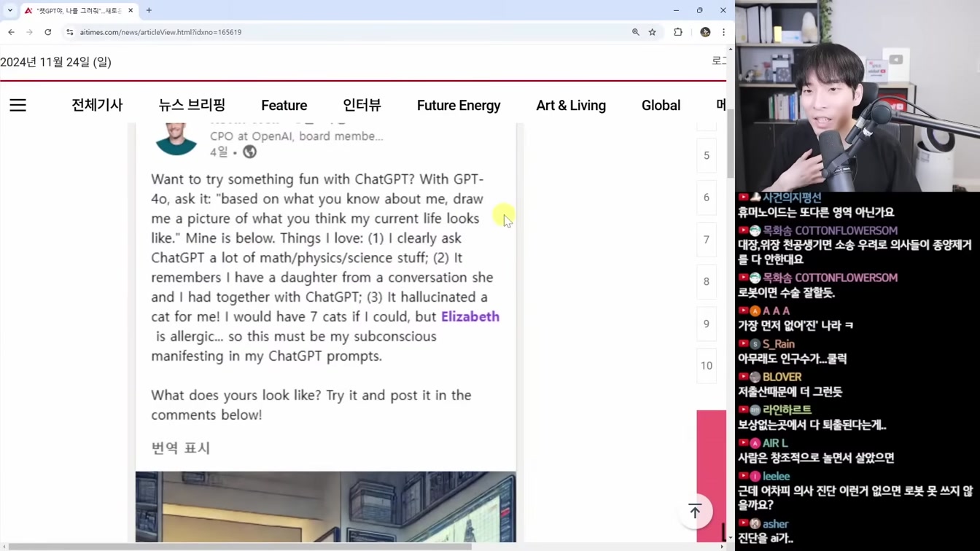This screenshot has width=980, height=551.
Task: Click the globe visibility icon in the post
Action: [249, 152]
